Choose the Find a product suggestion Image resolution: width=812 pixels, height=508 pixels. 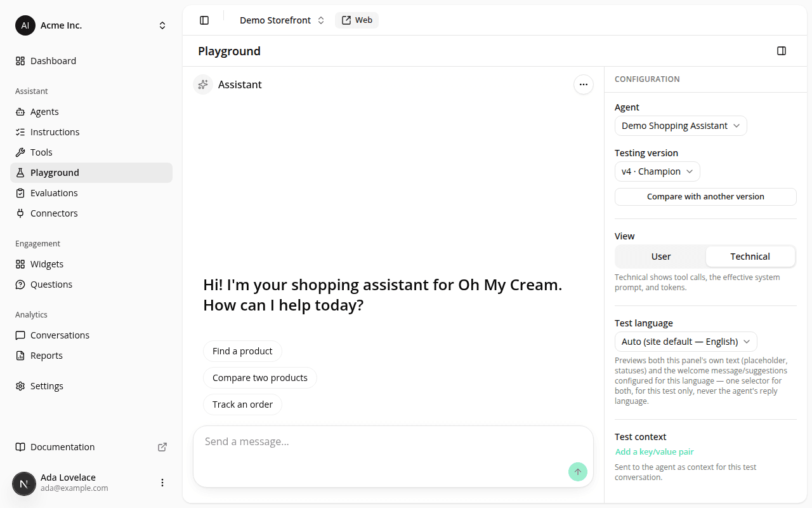pyautogui.click(x=242, y=351)
